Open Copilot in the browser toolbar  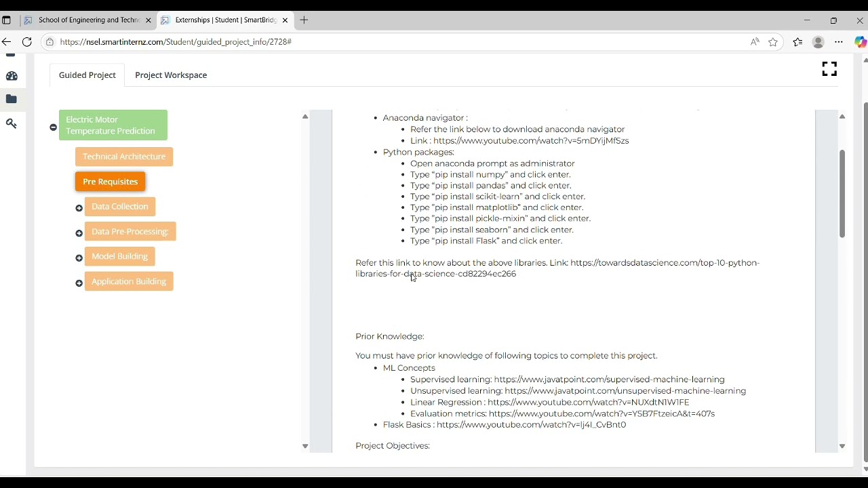[x=860, y=42]
